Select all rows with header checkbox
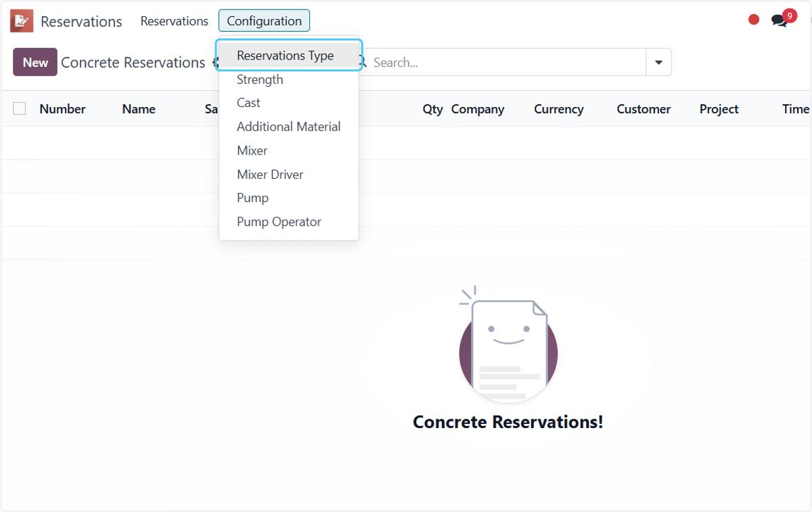812x512 pixels. (x=20, y=108)
